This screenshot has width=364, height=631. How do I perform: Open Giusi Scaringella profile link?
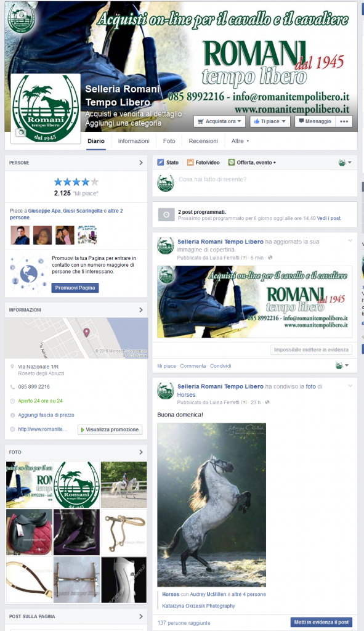(x=83, y=211)
